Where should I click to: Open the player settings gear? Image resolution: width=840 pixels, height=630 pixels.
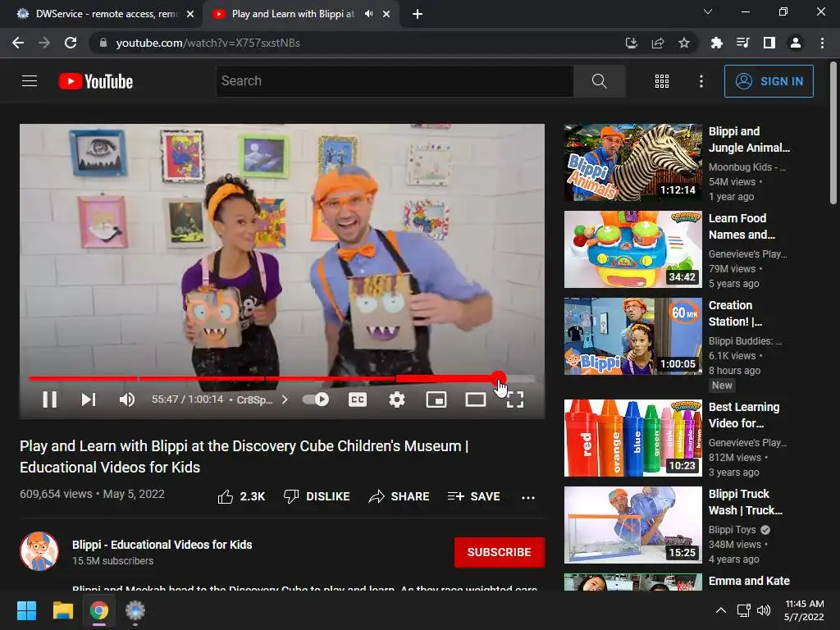396,399
